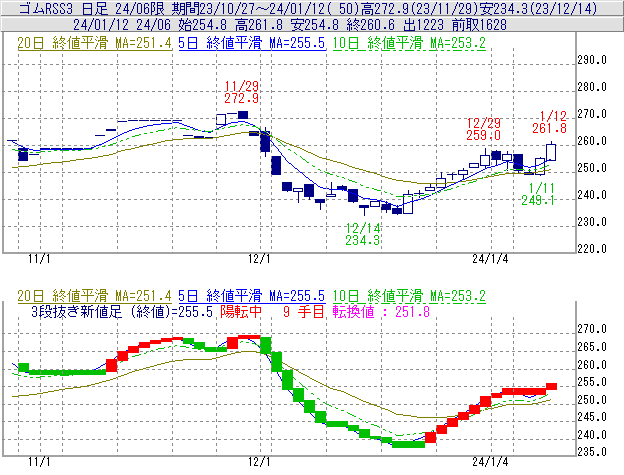Click the last red block of the three-line break chart
Screen dimensions: 624x475
coord(551,386)
